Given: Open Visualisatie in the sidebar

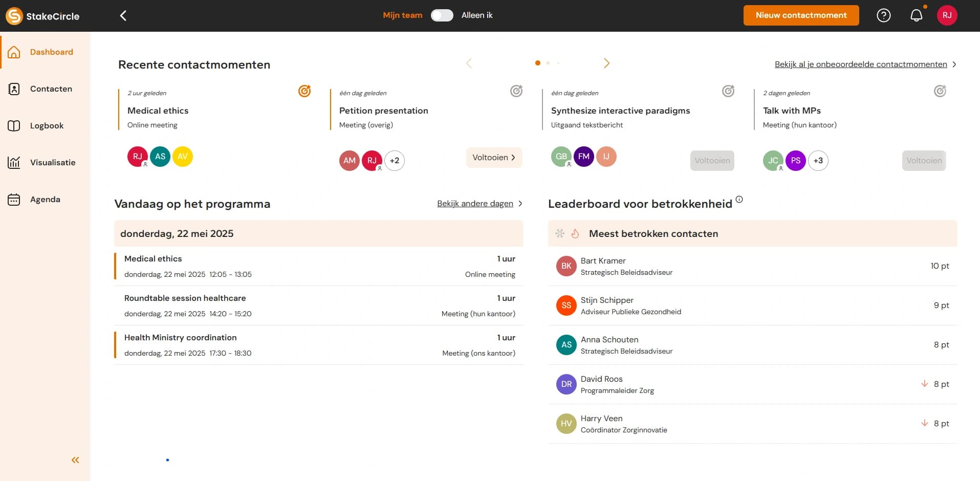Looking at the screenshot, I should pyautogui.click(x=52, y=163).
